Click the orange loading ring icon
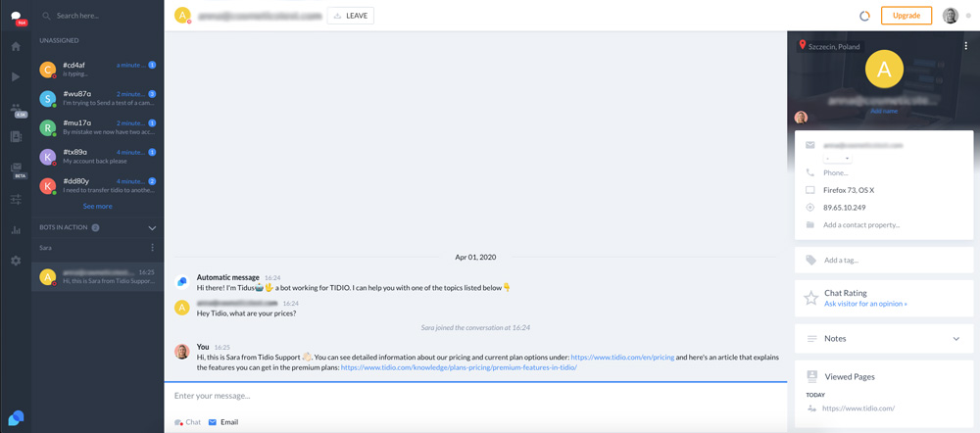The width and height of the screenshot is (980, 433). click(865, 17)
